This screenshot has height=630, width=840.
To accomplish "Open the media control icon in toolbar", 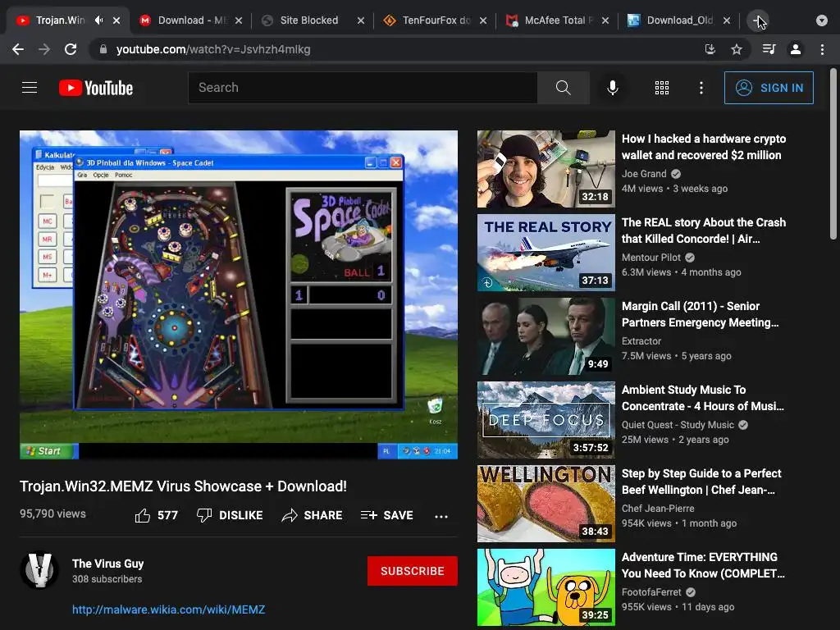I will point(769,49).
